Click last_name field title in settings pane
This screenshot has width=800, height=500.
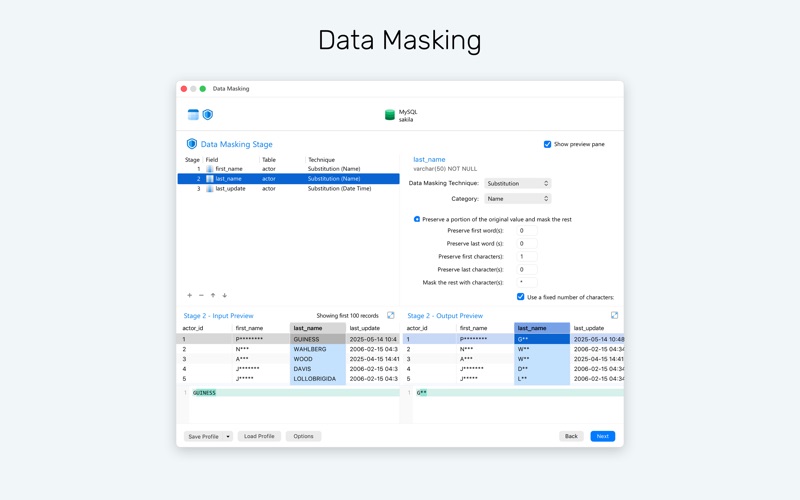429,160
